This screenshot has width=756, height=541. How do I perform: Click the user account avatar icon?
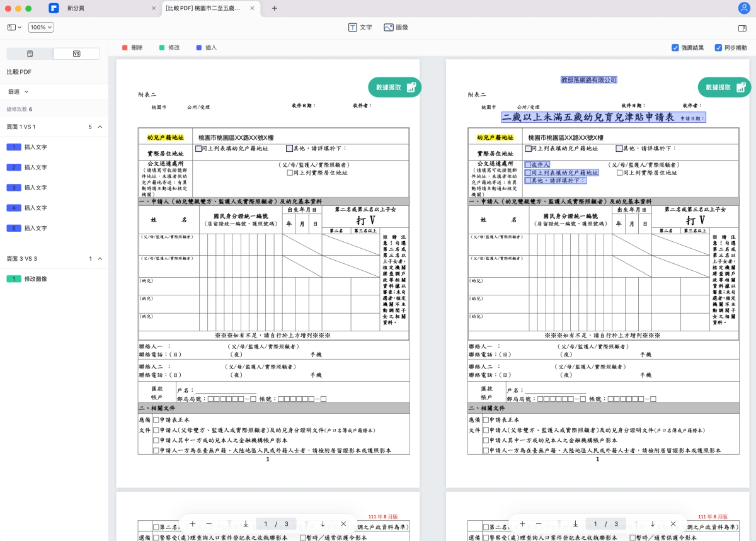click(x=743, y=8)
